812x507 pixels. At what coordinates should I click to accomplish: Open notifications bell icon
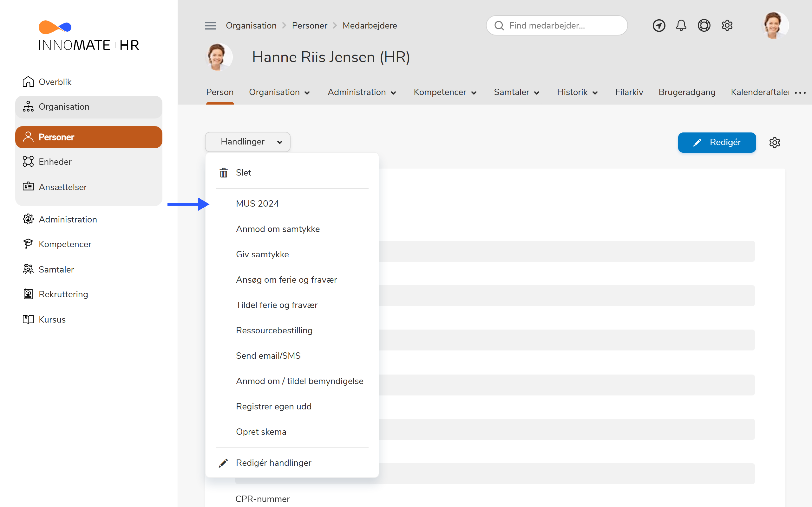coord(681,25)
